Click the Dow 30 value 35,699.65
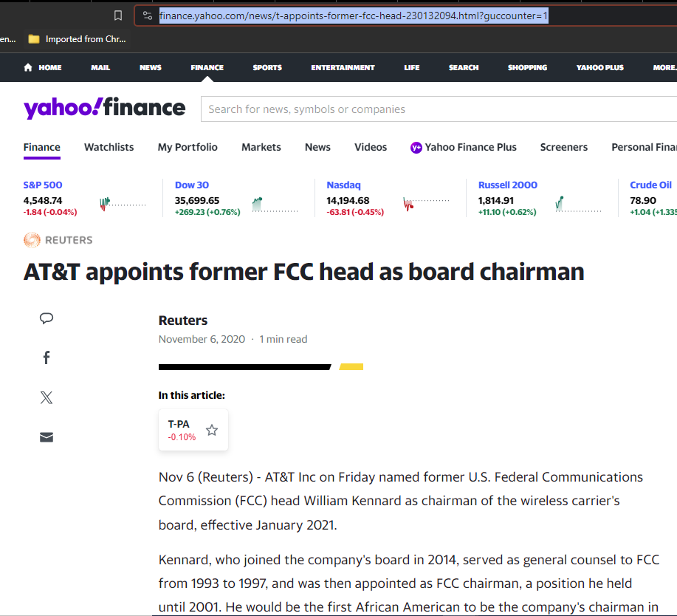This screenshot has width=677, height=616. tap(197, 200)
